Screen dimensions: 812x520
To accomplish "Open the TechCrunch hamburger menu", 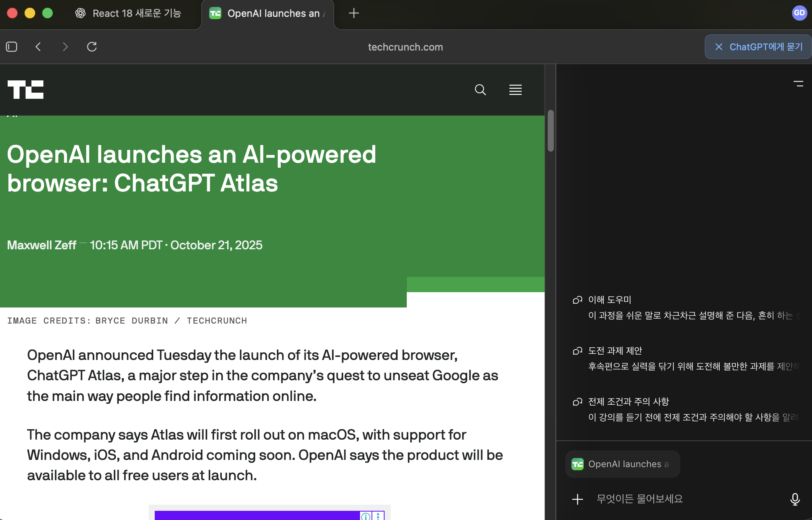I will [x=516, y=90].
